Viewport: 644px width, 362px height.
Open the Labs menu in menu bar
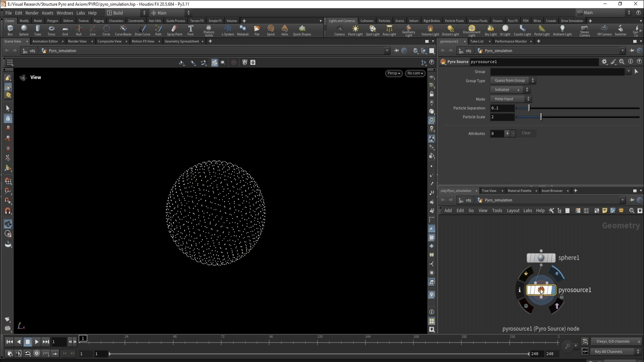tap(80, 13)
